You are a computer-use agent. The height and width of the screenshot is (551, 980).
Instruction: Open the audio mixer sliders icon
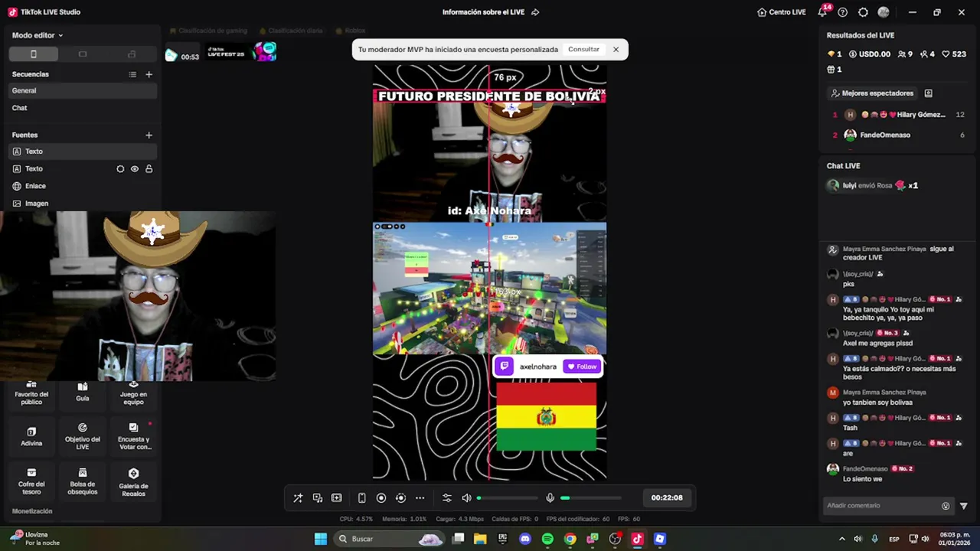pos(447,497)
